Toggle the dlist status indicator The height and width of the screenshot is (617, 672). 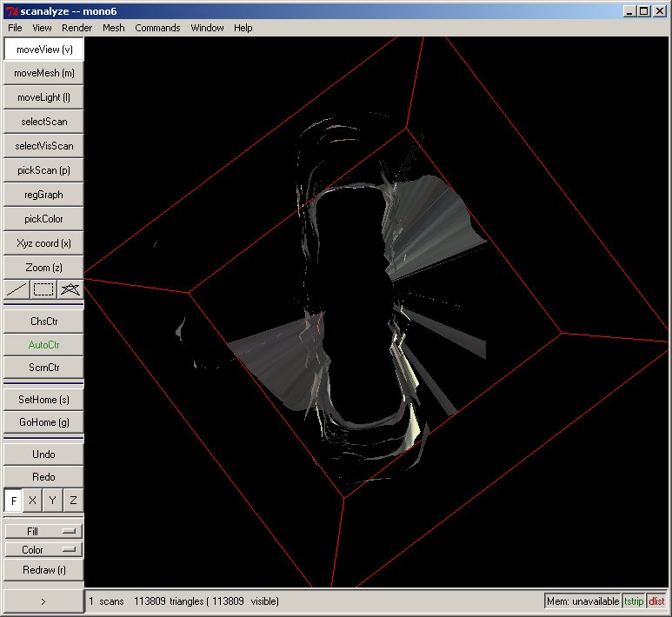tap(656, 601)
